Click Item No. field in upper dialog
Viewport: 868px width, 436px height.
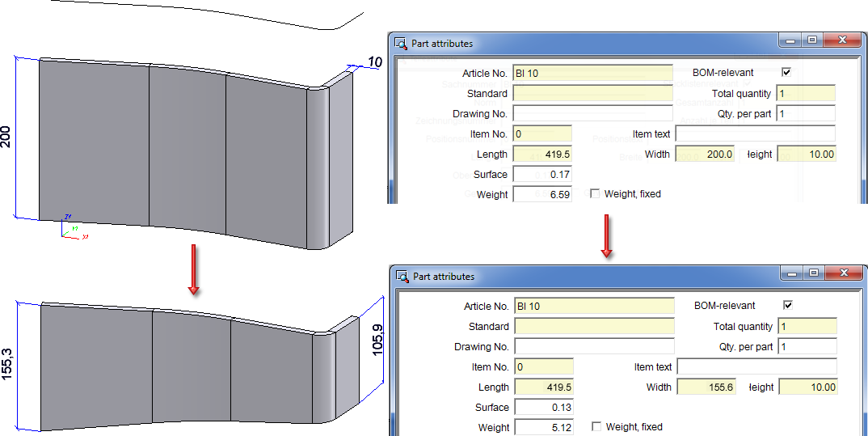(x=542, y=133)
